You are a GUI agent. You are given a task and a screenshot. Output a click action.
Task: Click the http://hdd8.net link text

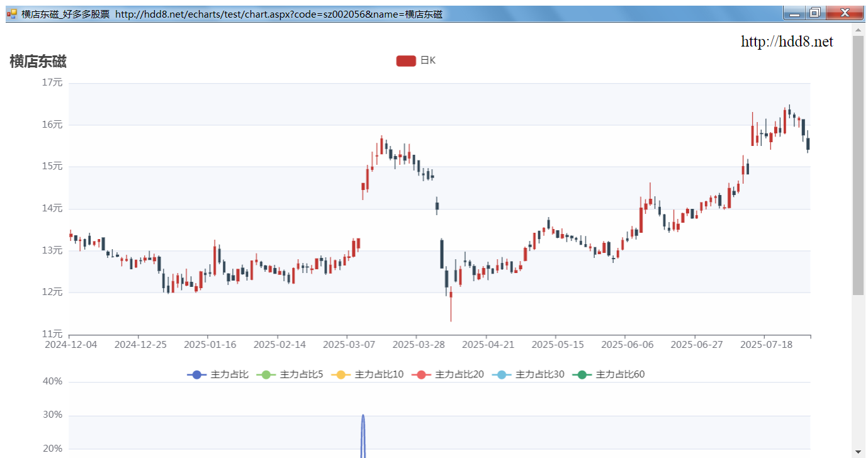pyautogui.click(x=787, y=42)
